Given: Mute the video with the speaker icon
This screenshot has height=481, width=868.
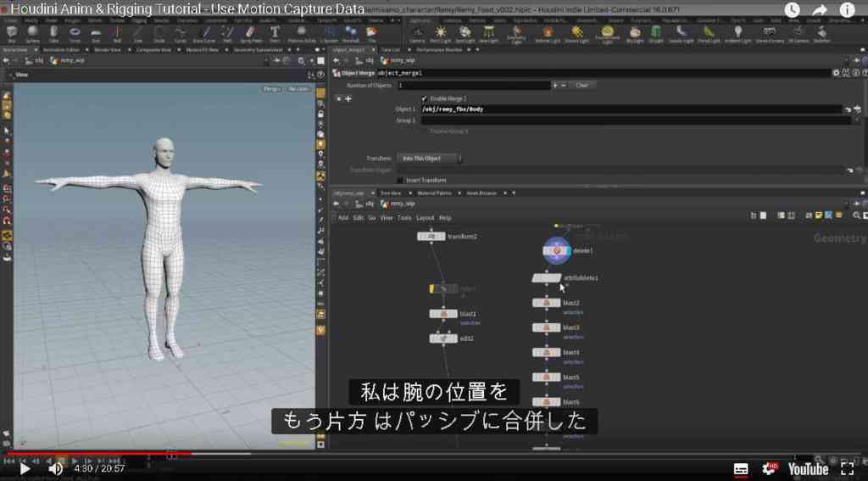Looking at the screenshot, I should 55,469.
